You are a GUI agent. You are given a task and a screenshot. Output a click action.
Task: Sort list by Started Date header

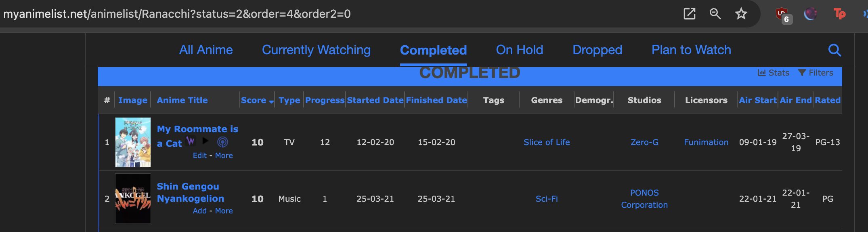click(x=375, y=100)
